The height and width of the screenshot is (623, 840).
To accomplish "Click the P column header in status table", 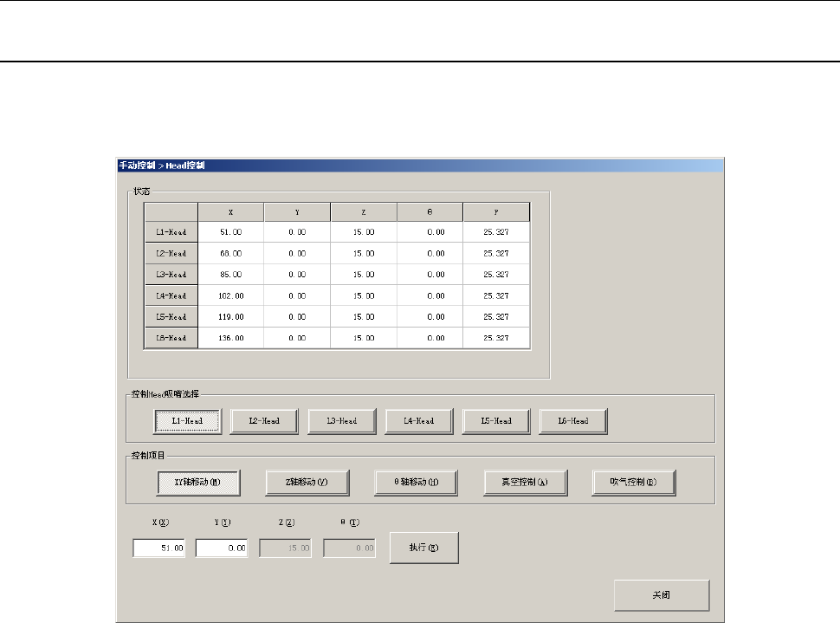I will click(x=495, y=211).
